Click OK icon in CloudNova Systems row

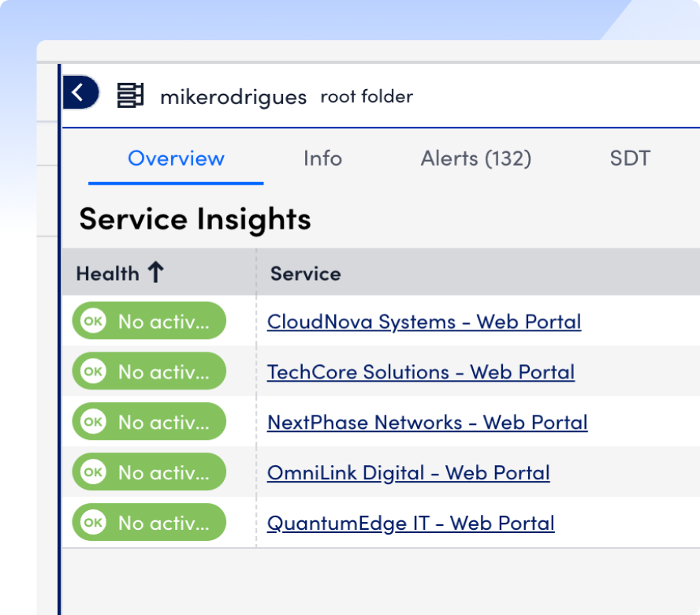(x=93, y=322)
